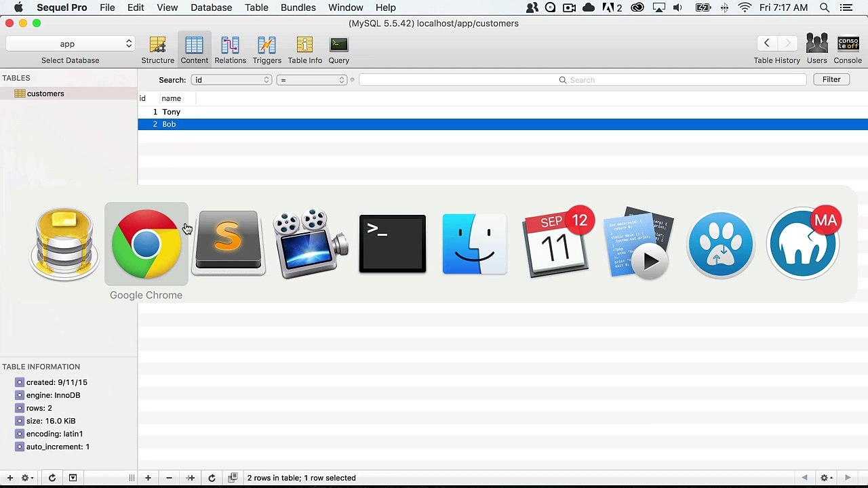Open the Edit menu
Screen dimensions: 868x488
pyautogui.click(x=136, y=7)
